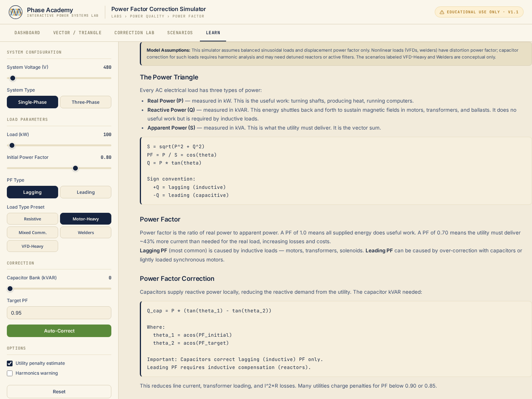
Task: Click the Reset button
Action: tap(59, 391)
